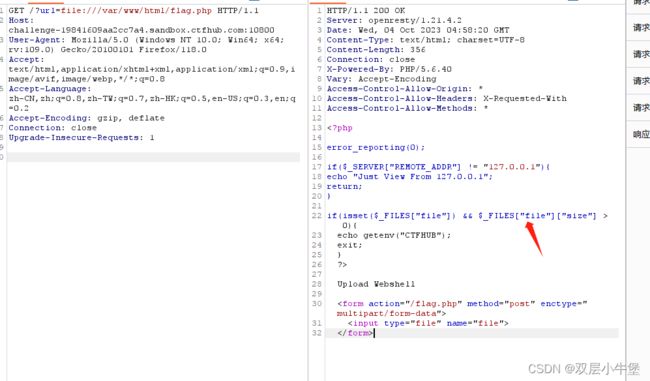This screenshot has width=650, height=381.
Task: Click the exit; statement line
Action: pos(349,245)
